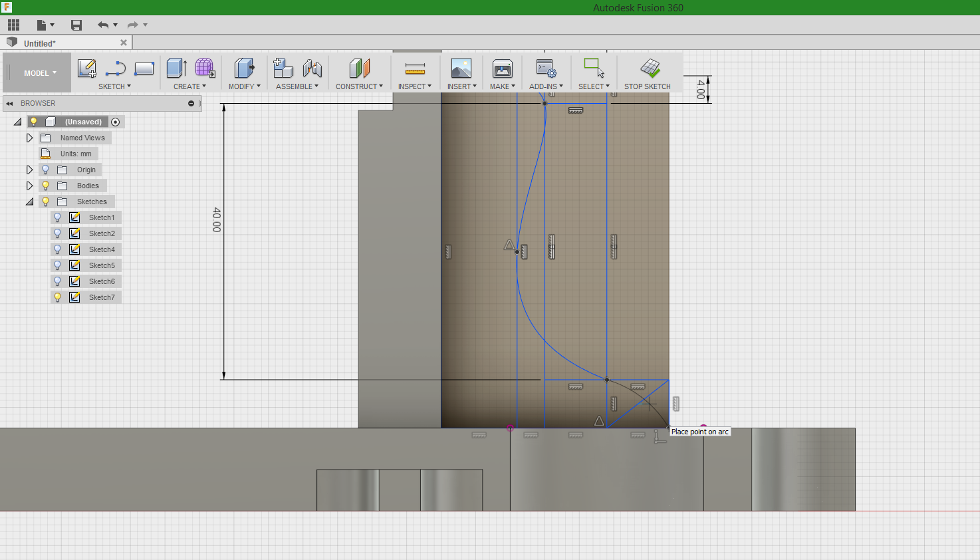Select the Line sketch tool icon
This screenshot has height=560, width=980.
116,68
